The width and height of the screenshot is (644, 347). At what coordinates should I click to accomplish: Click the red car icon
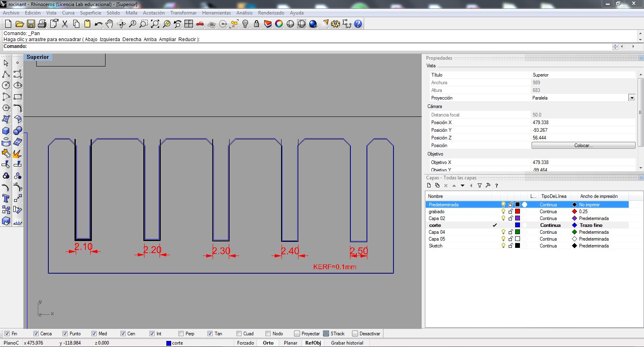coord(200,24)
